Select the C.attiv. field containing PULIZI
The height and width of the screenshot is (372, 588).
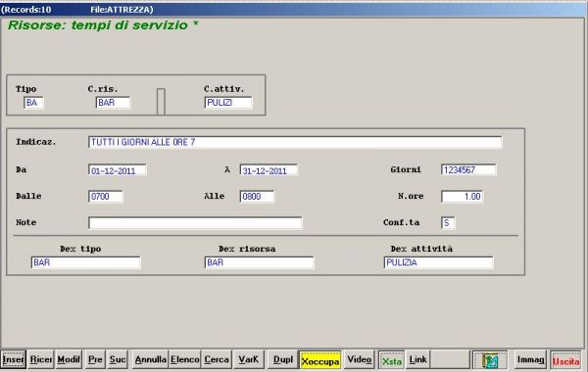(x=228, y=103)
